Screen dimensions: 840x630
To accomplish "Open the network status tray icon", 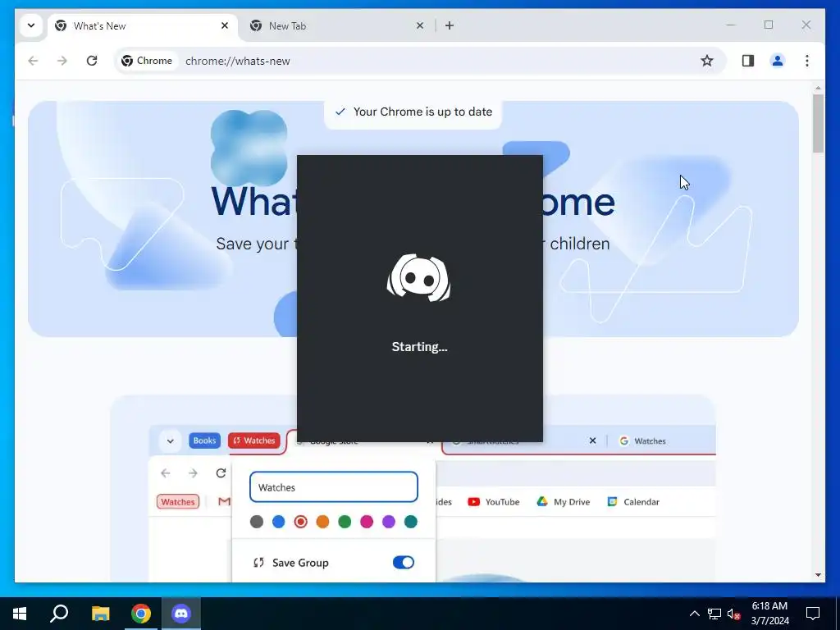I will 714,614.
